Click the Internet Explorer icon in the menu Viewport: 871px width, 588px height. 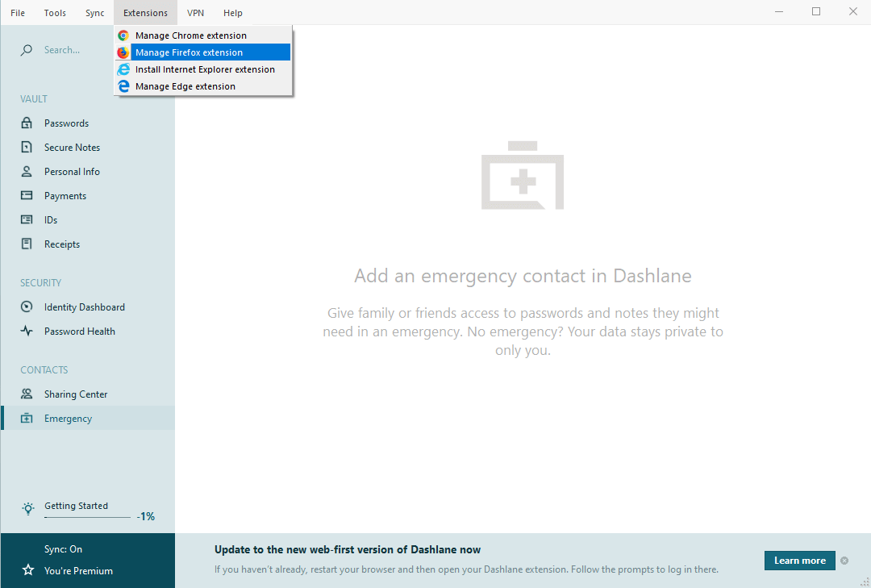tap(123, 69)
